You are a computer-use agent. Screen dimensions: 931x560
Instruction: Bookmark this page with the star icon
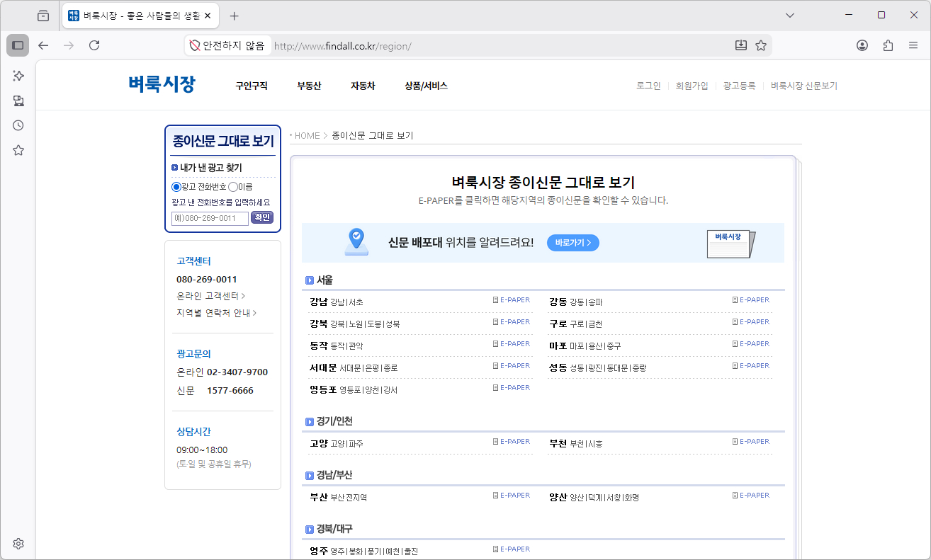(x=761, y=45)
